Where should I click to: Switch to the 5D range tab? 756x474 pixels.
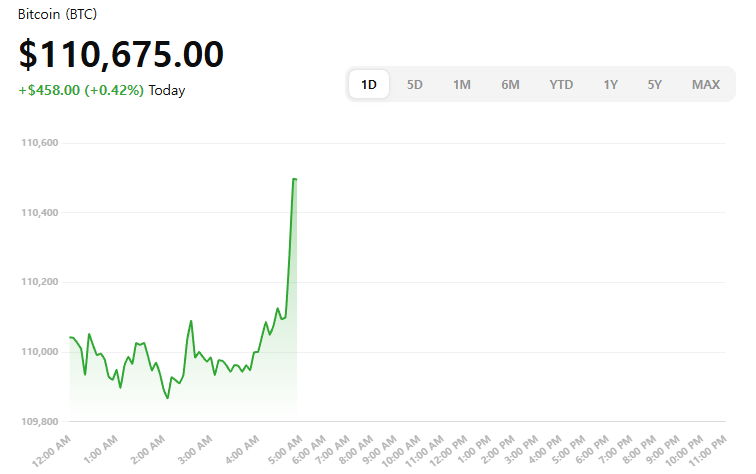click(415, 85)
